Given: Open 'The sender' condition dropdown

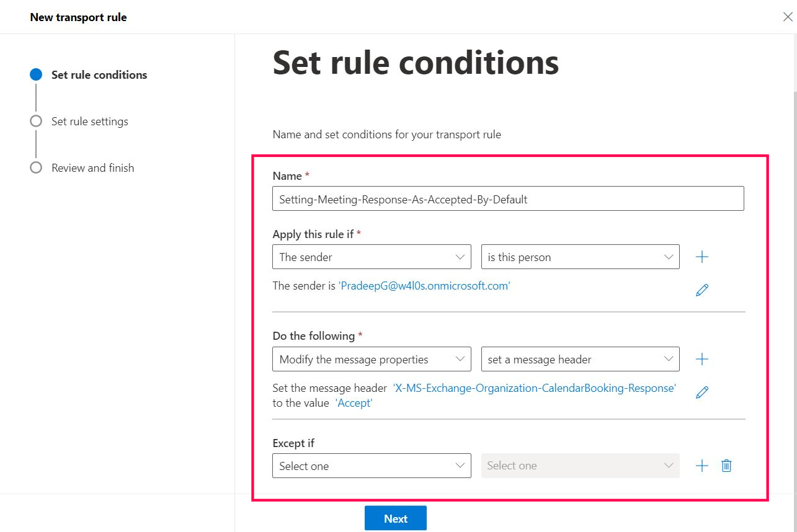Looking at the screenshot, I should (372, 257).
